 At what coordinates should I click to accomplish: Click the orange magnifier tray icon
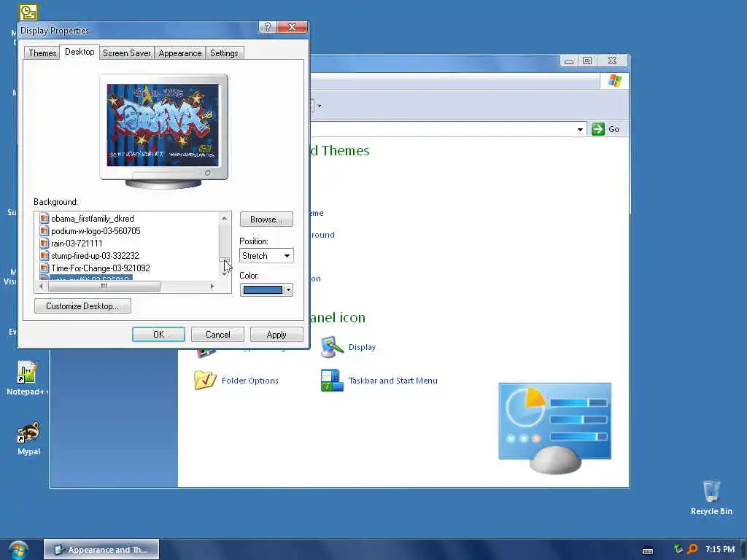pos(693,549)
